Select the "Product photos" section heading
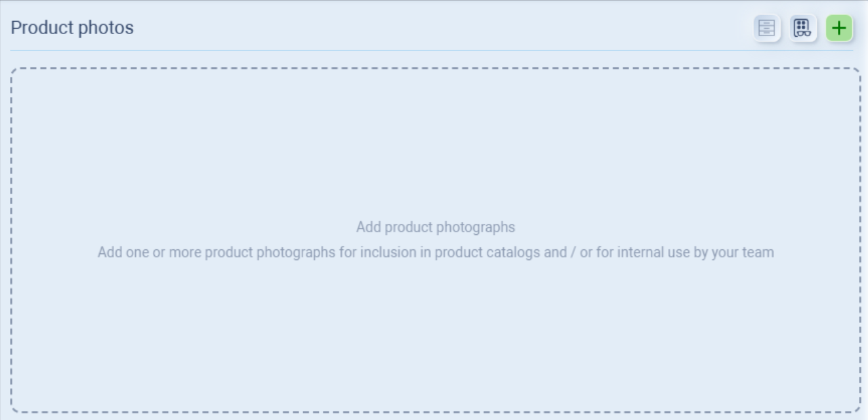The height and width of the screenshot is (420, 868). (72, 28)
